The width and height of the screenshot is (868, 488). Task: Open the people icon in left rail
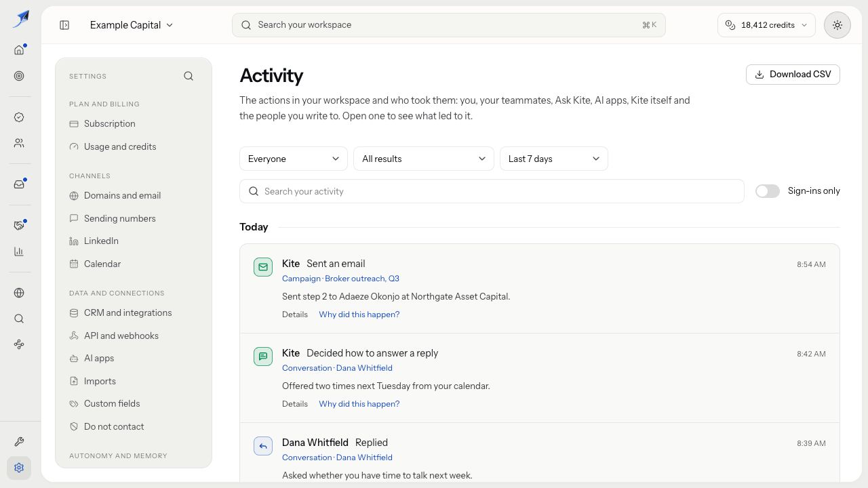[19, 143]
